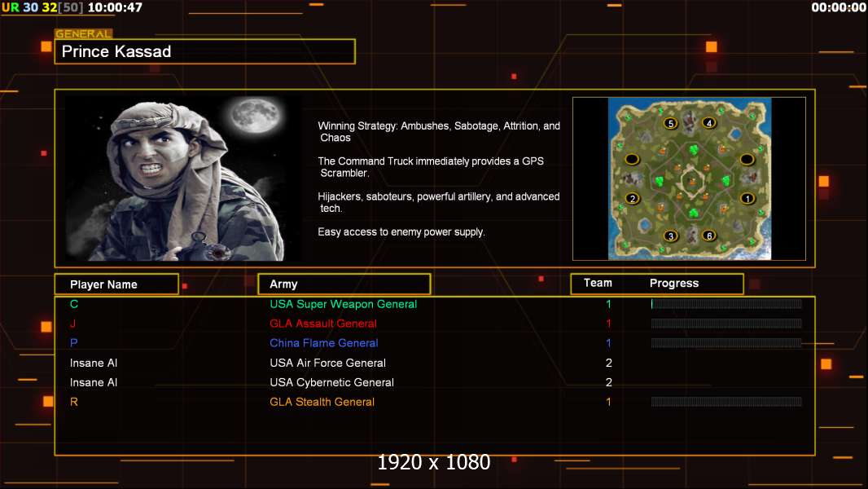Click the Army column header
The width and height of the screenshot is (868, 489).
pyautogui.click(x=344, y=284)
